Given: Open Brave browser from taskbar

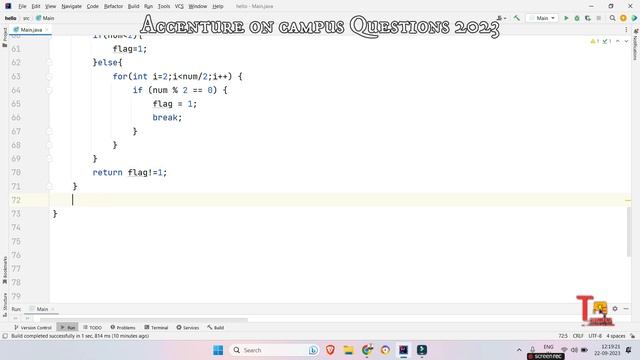Looking at the screenshot, I should pos(330,350).
